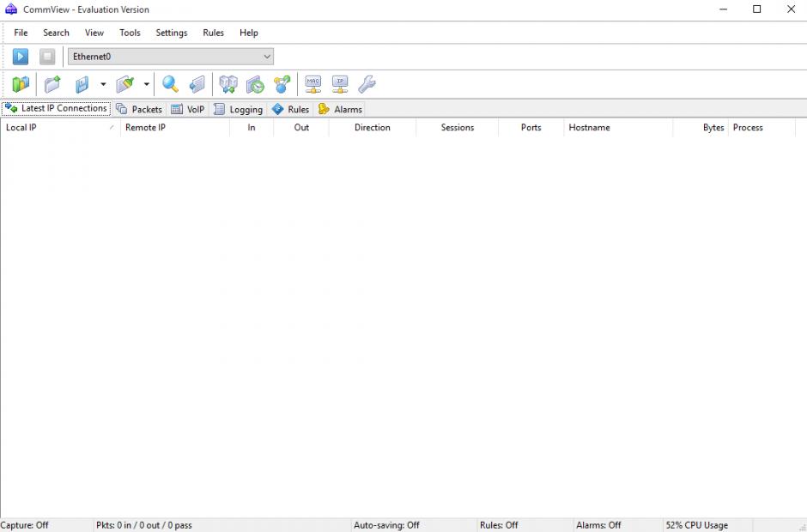
Task: Click the 'Rules: Off' status text
Action: [x=499, y=525]
